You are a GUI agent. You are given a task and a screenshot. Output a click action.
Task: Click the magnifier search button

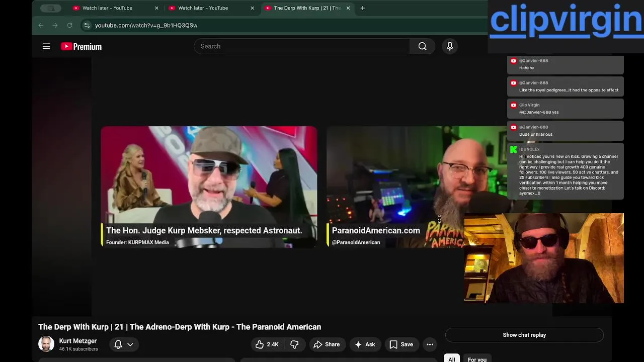[423, 46]
